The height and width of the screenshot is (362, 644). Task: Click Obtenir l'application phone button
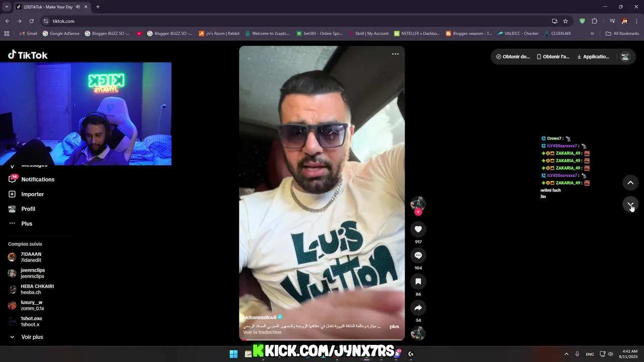pyautogui.click(x=553, y=57)
